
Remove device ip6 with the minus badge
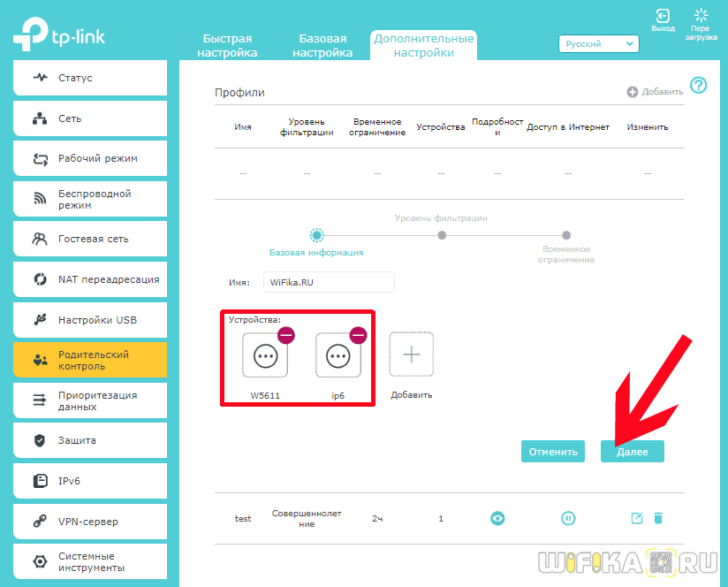(359, 335)
